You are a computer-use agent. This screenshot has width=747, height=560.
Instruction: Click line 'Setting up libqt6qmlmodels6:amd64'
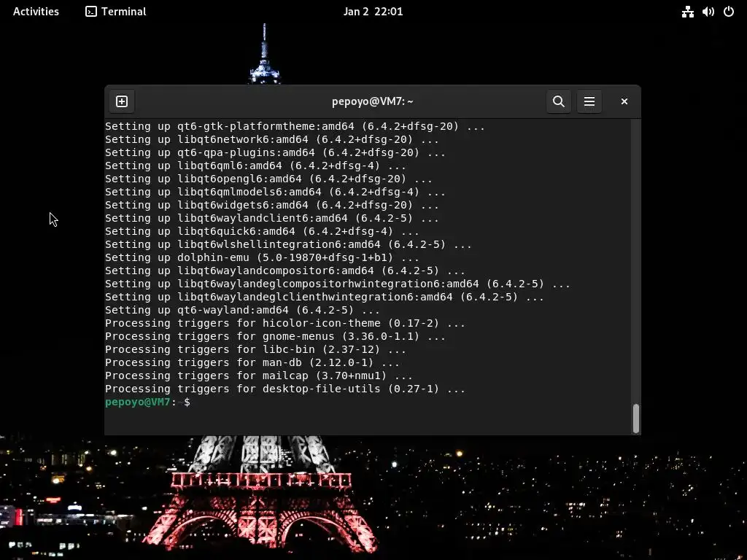coord(275,192)
